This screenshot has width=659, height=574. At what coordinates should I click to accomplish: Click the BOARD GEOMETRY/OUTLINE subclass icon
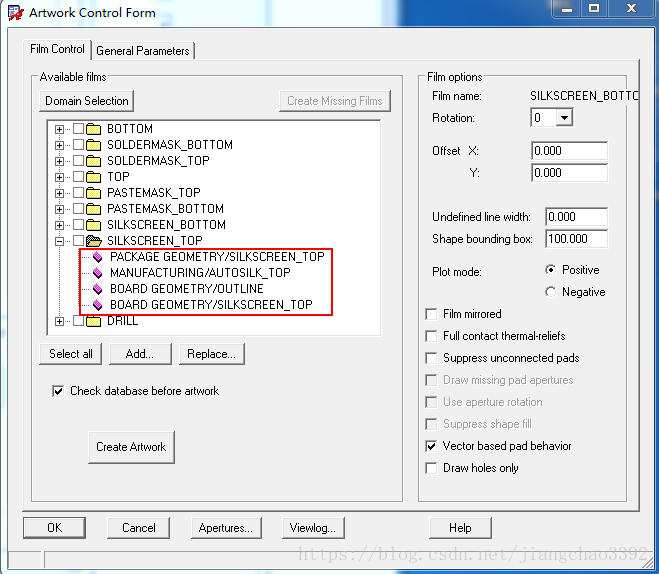[98, 289]
